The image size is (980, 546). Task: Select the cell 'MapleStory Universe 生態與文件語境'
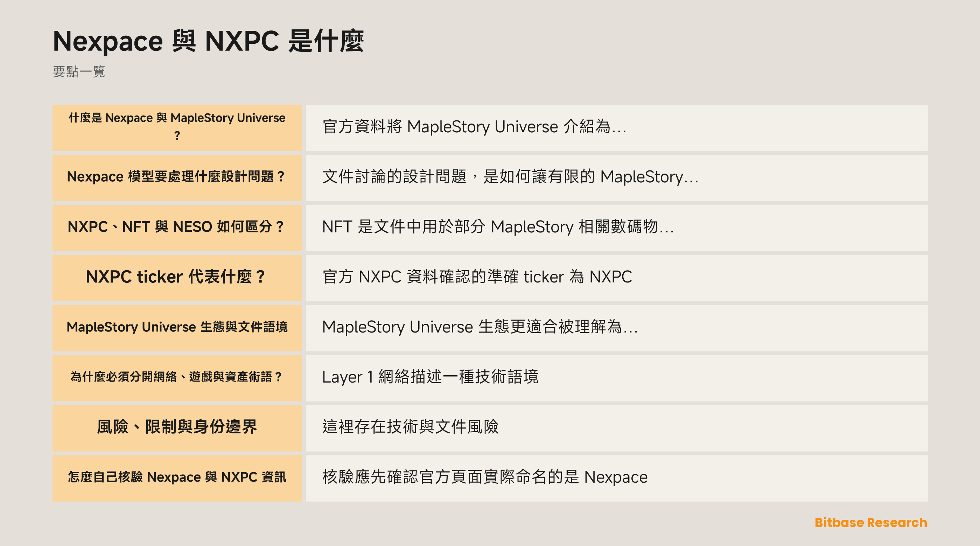(177, 328)
